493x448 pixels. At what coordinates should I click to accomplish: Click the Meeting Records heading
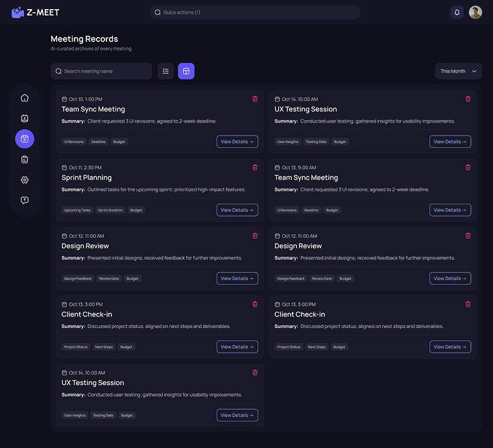[x=84, y=39]
